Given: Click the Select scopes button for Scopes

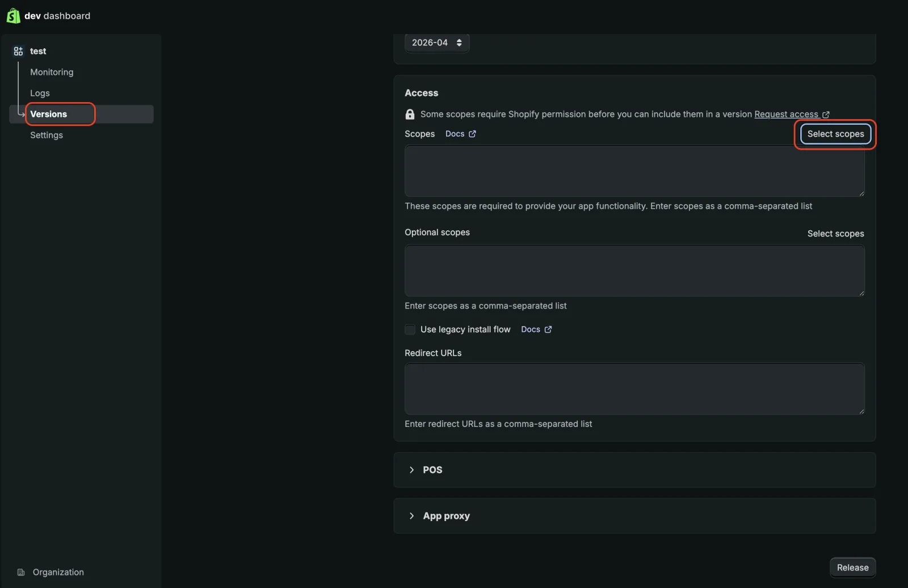Looking at the screenshot, I should click(x=835, y=134).
